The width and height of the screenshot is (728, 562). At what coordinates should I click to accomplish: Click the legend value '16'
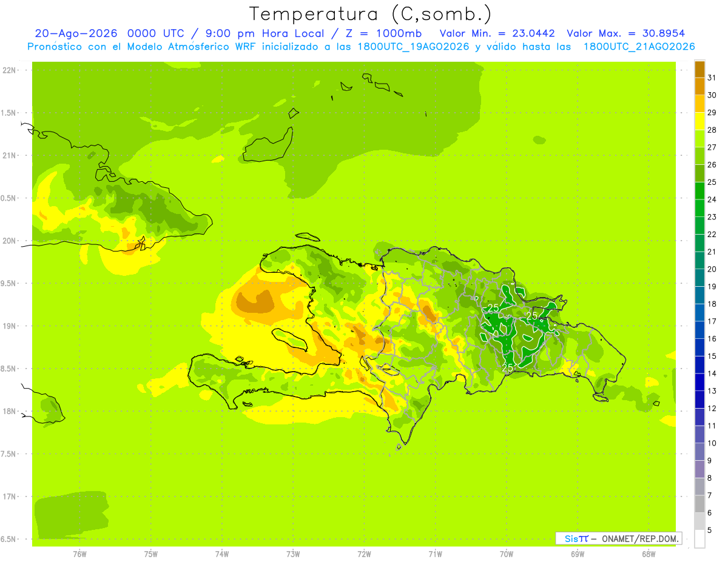click(x=712, y=338)
